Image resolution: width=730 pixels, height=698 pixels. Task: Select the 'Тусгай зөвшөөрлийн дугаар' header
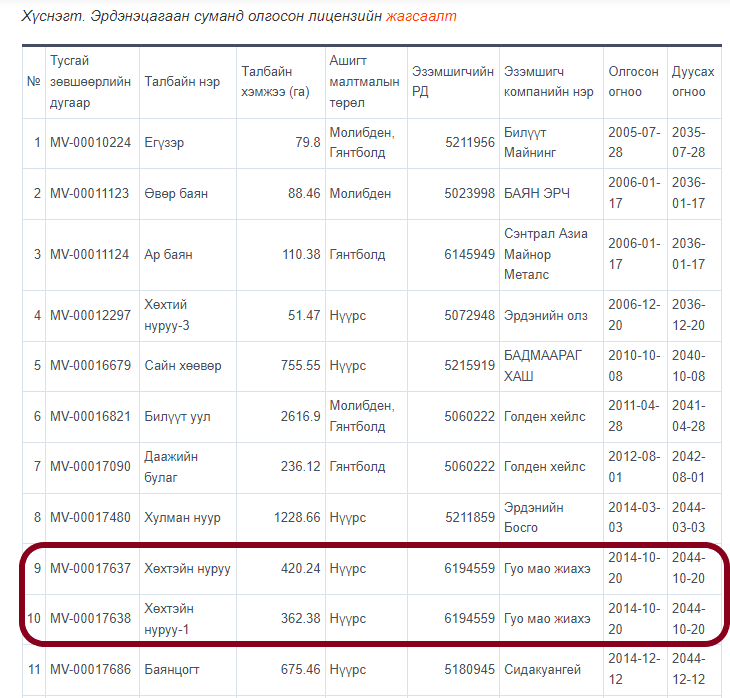[90, 81]
